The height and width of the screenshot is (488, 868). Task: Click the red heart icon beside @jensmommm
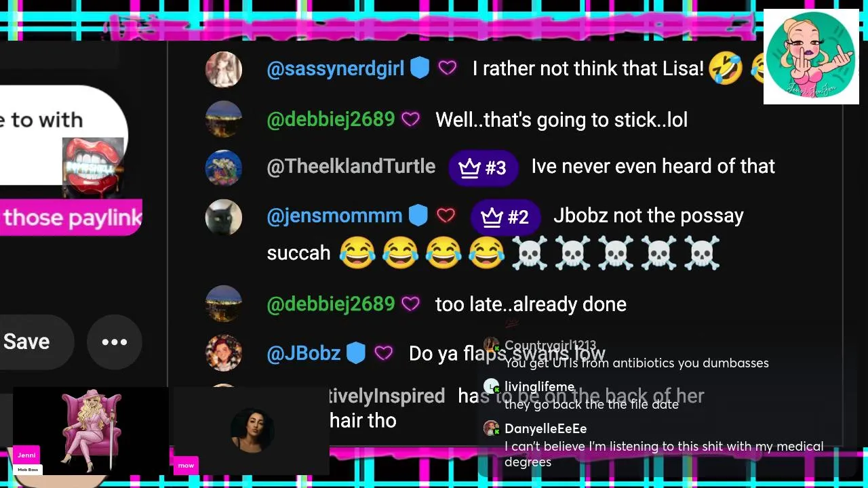(446, 216)
